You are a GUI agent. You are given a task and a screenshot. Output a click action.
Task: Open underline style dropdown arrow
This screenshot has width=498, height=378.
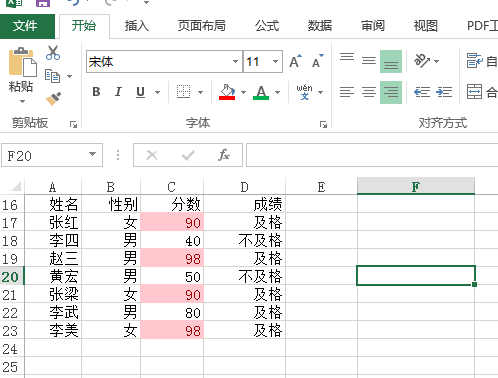[157, 92]
